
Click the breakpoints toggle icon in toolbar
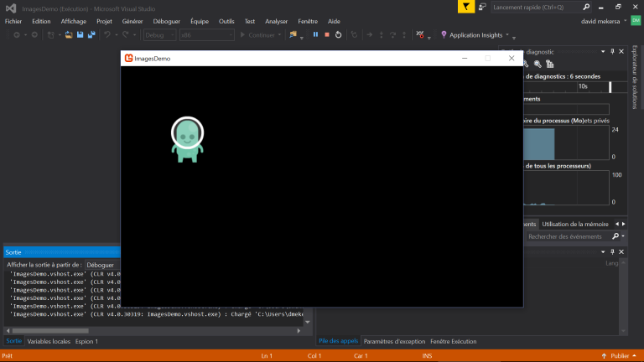(x=420, y=35)
